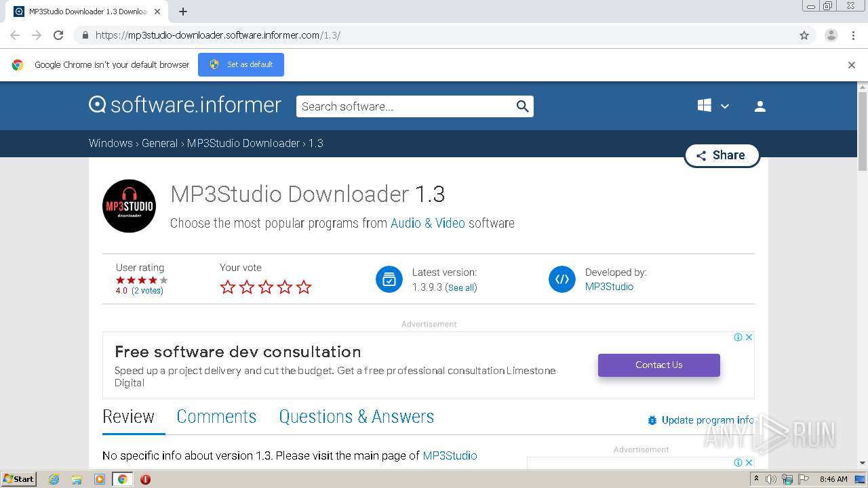Click the site padlock security icon

85,35
